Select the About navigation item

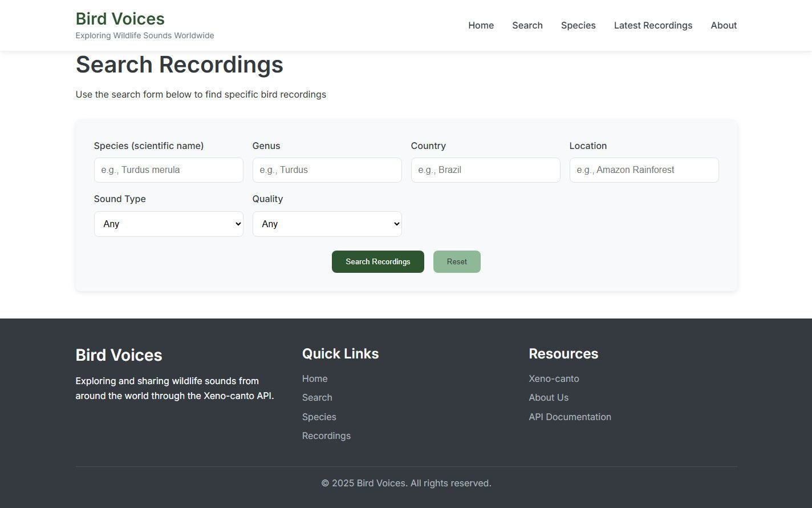coord(724,25)
